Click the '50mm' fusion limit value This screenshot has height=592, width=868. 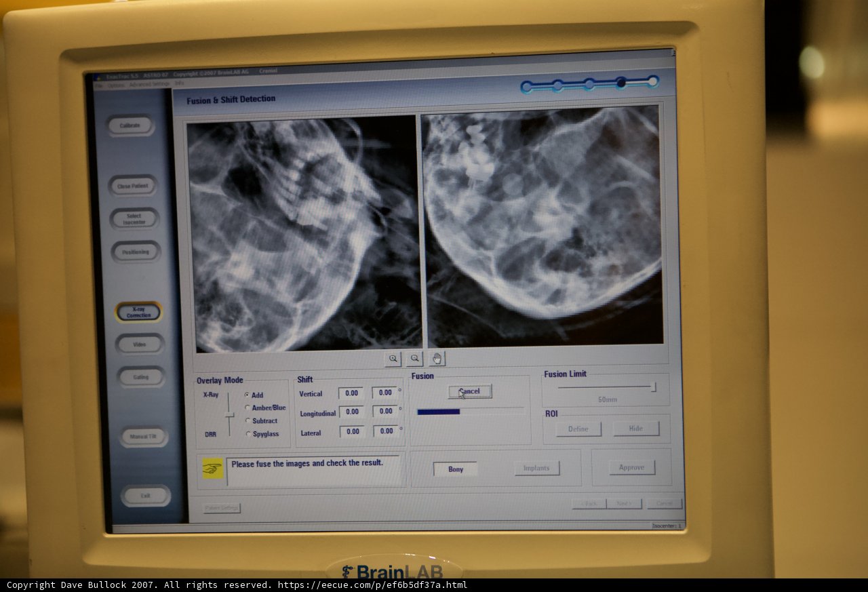(x=608, y=399)
